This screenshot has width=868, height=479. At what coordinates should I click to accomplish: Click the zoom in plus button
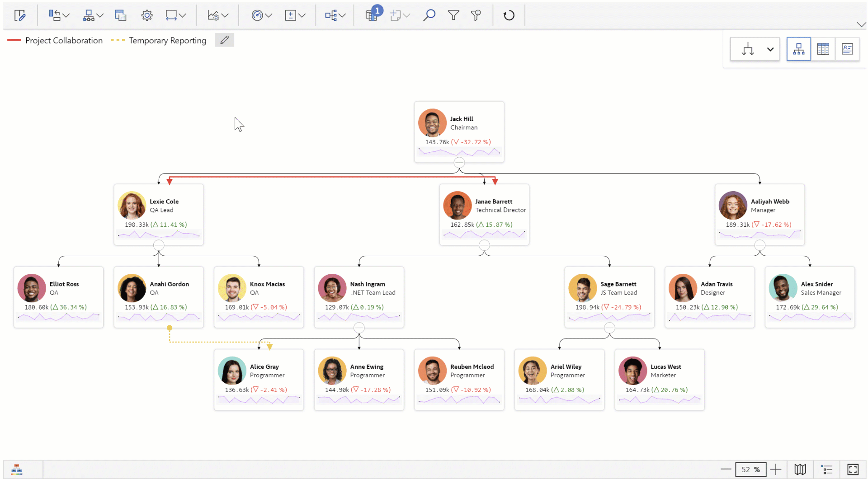point(776,470)
